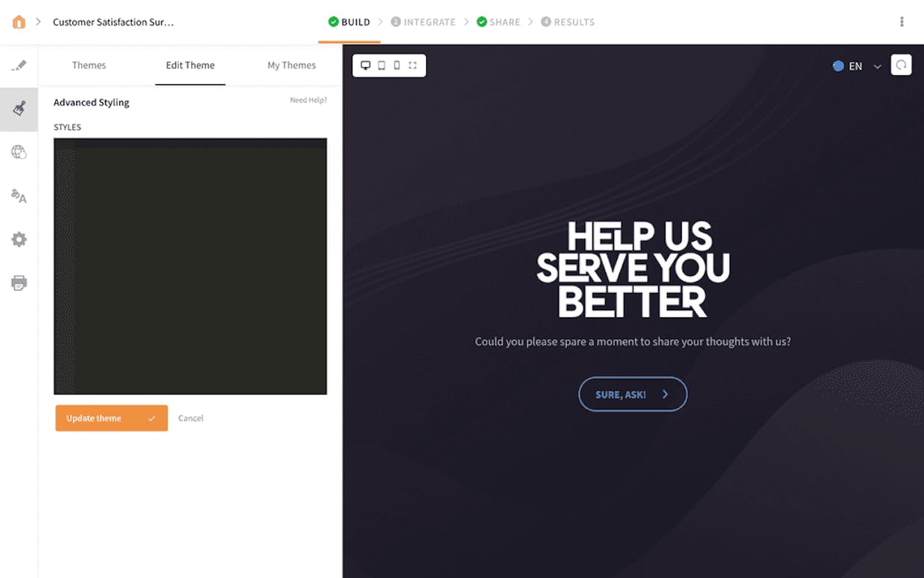Open the settings gear sidebar icon
Viewport: 924px width, 578px height.
pos(19,239)
